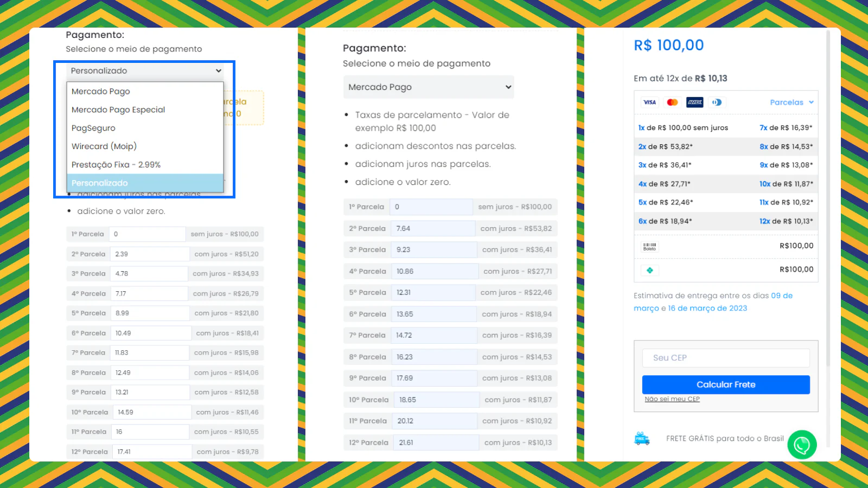Edit 11ª Parcela rate field showing 20.12
Image resolution: width=868 pixels, height=488 pixels.
[x=435, y=421]
